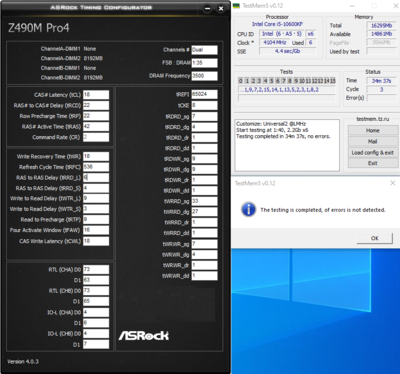Click the blue information icon in the dialog

[248, 210]
